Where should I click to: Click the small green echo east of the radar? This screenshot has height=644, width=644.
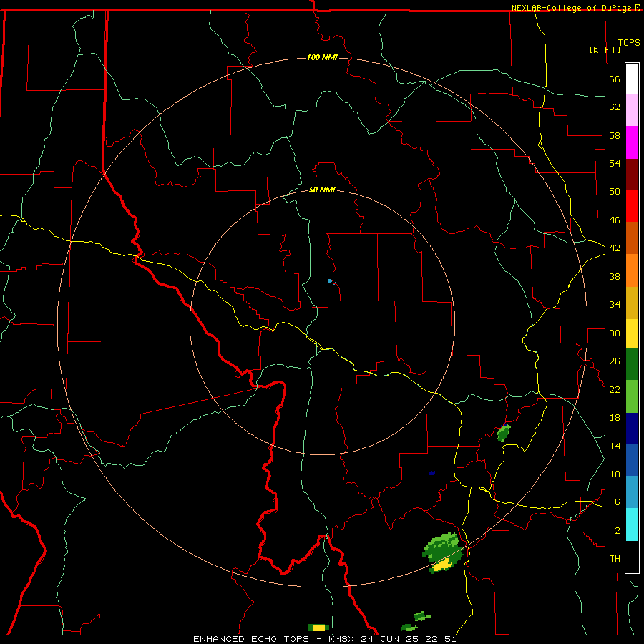coord(504,433)
